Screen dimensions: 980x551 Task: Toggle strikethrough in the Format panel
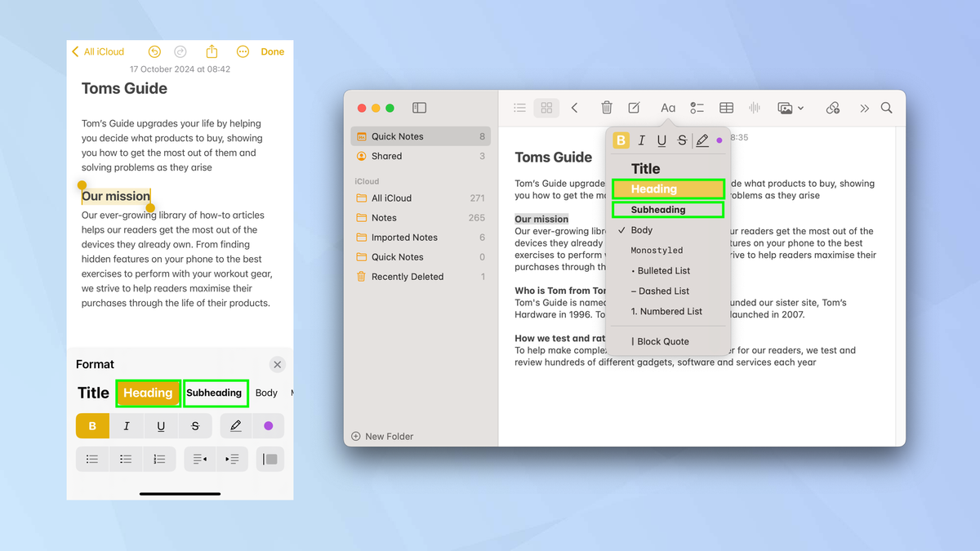pyautogui.click(x=195, y=425)
